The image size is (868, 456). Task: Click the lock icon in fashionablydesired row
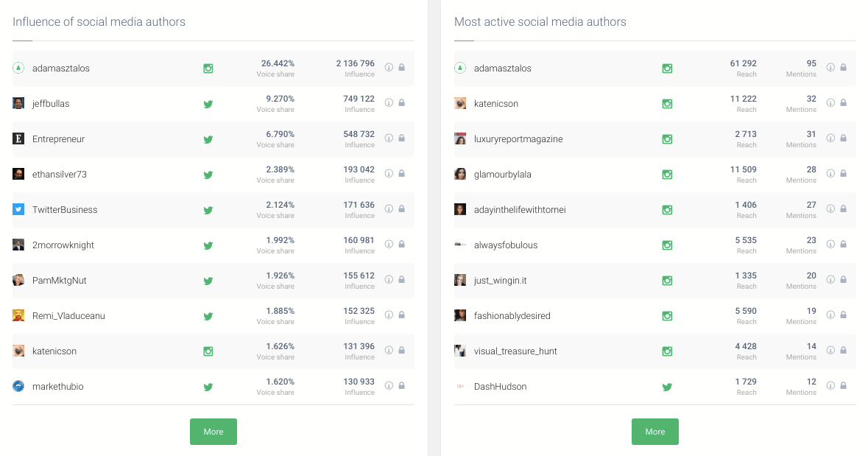tap(843, 315)
